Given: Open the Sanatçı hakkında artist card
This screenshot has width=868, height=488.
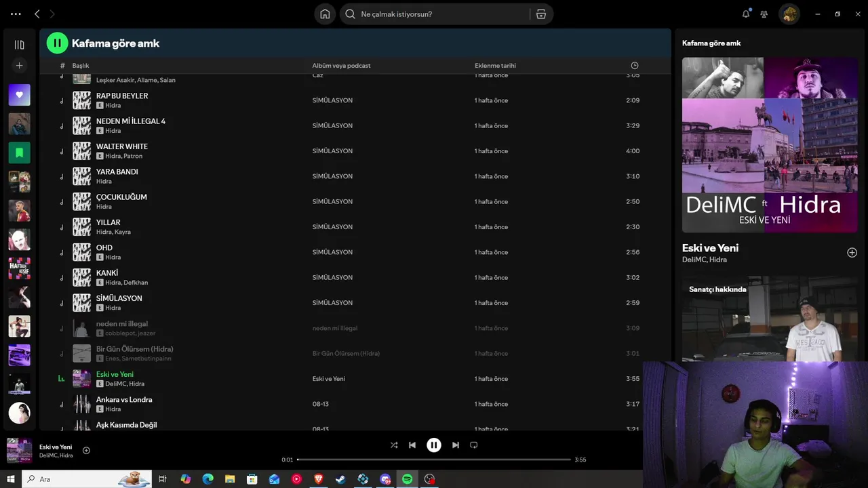Looking at the screenshot, I should [770, 318].
